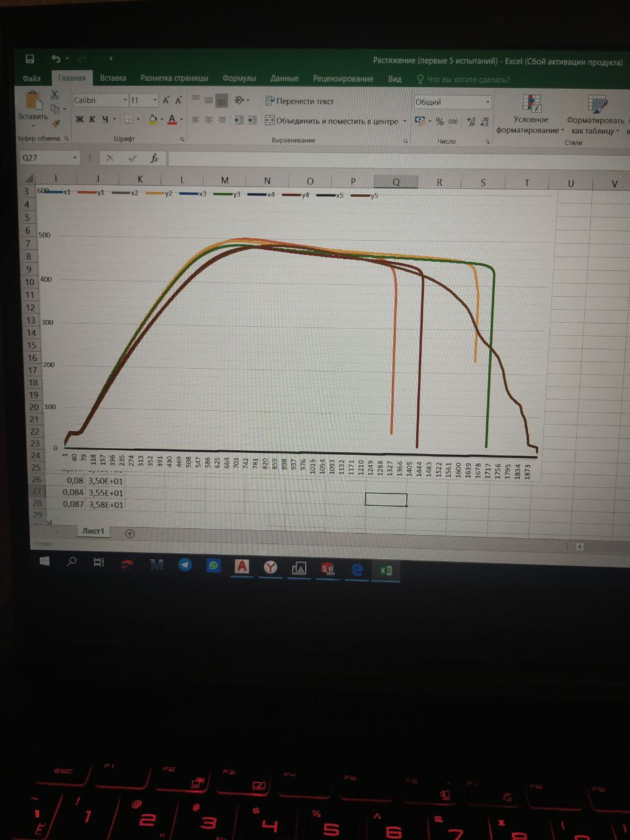
Task: Click the Вставить paste button
Action: tap(33, 108)
